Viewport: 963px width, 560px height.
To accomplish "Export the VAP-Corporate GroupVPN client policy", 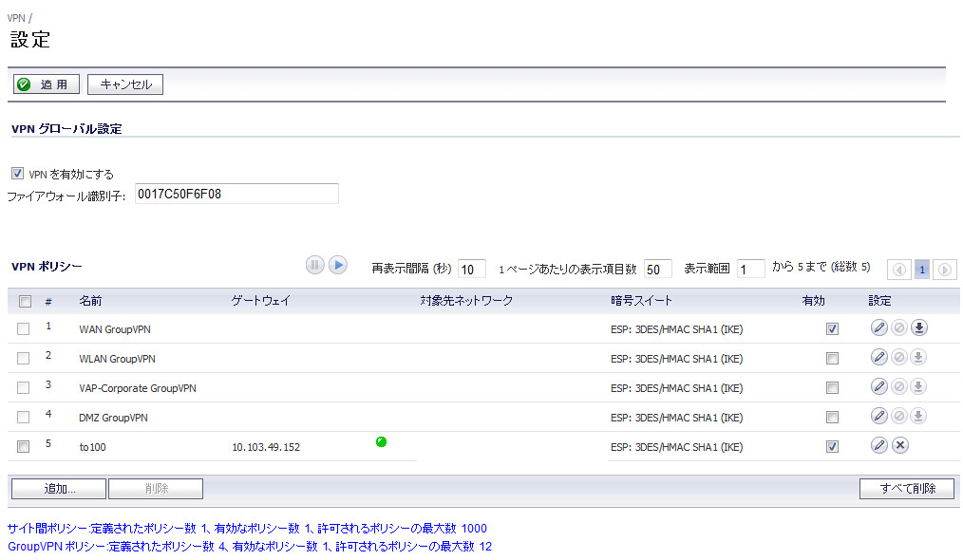I will coord(918,386).
